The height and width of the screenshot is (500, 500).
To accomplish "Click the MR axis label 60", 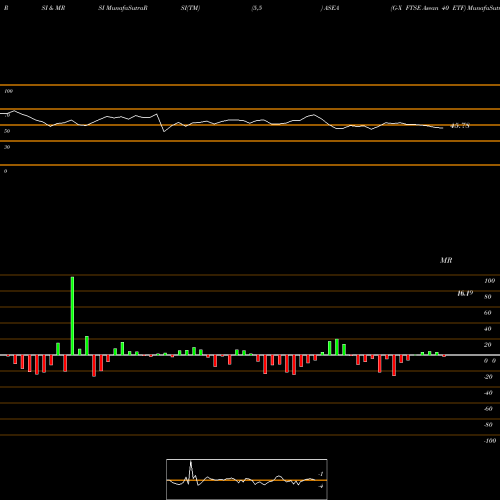I will 488,313.
